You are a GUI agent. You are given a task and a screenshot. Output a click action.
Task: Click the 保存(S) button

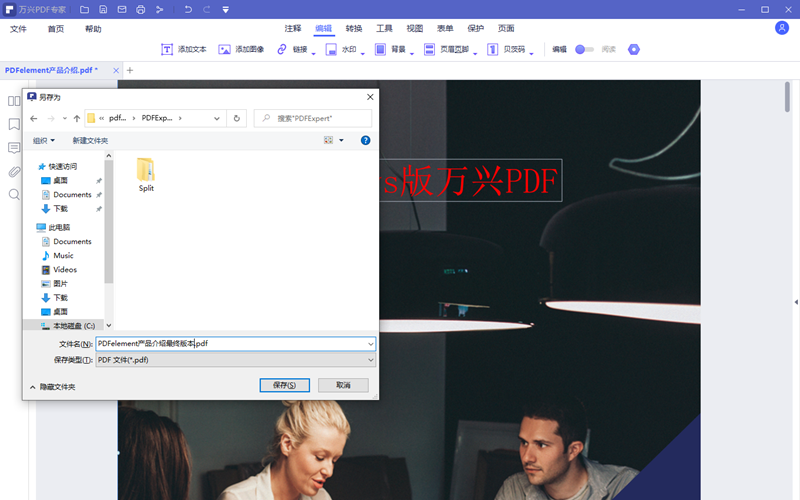pyautogui.click(x=284, y=385)
